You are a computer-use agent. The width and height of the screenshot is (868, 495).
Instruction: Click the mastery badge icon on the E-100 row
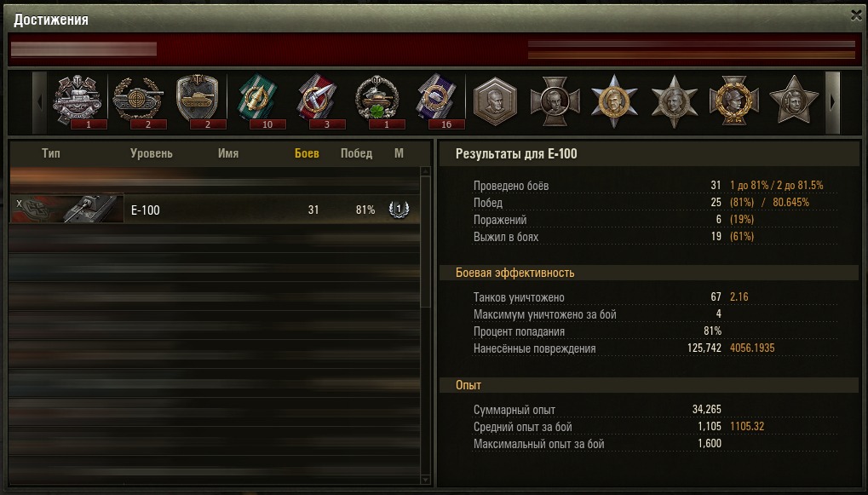(x=399, y=210)
